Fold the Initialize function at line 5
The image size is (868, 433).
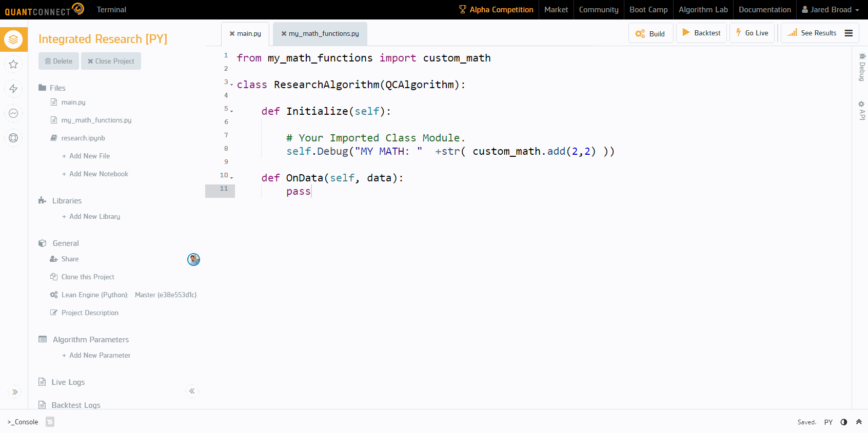[x=231, y=111]
